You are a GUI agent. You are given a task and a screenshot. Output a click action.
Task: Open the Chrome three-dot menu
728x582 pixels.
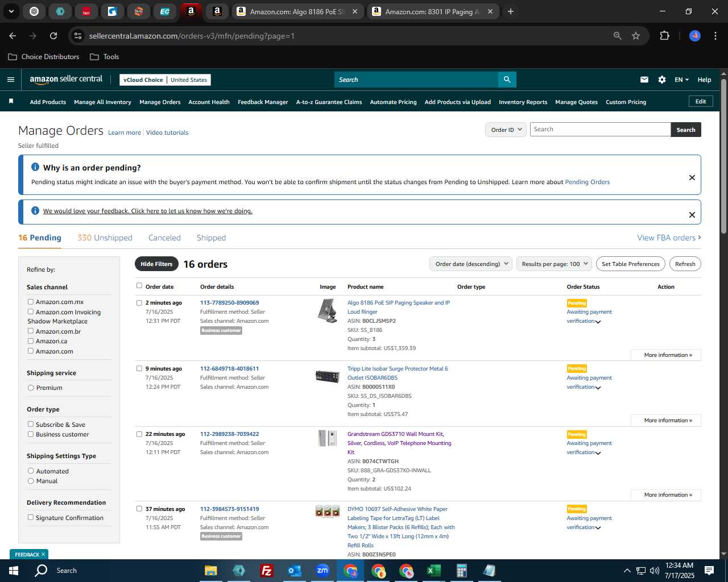point(715,36)
